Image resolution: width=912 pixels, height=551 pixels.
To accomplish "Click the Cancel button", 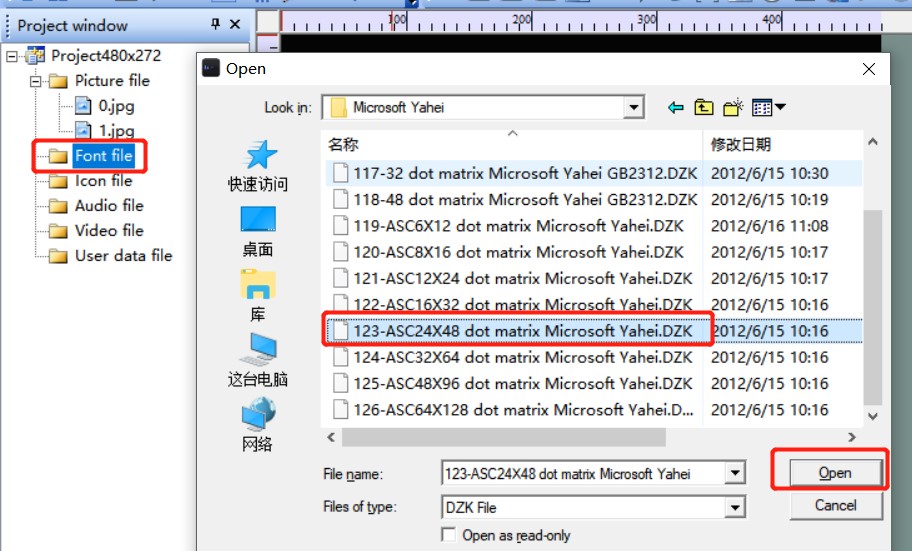I will click(x=835, y=505).
